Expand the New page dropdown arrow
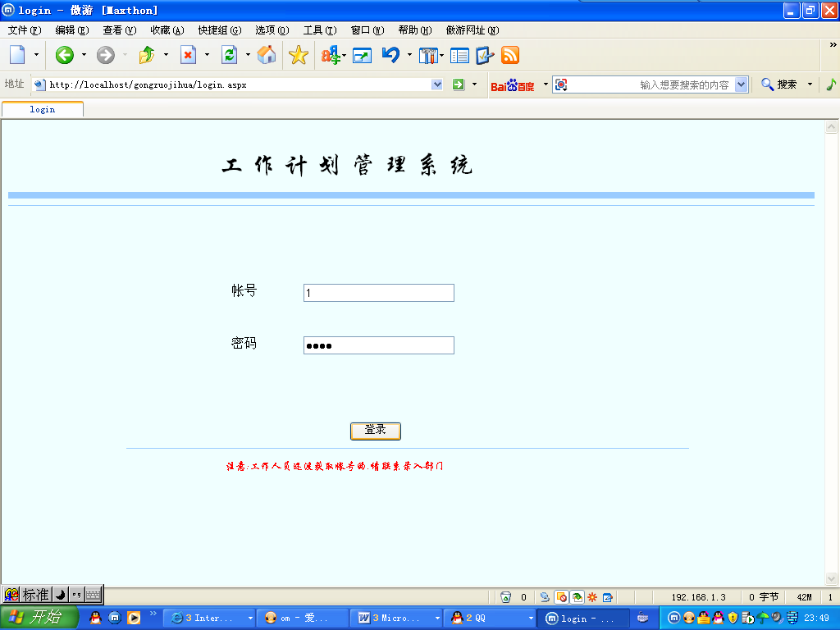 (36, 55)
